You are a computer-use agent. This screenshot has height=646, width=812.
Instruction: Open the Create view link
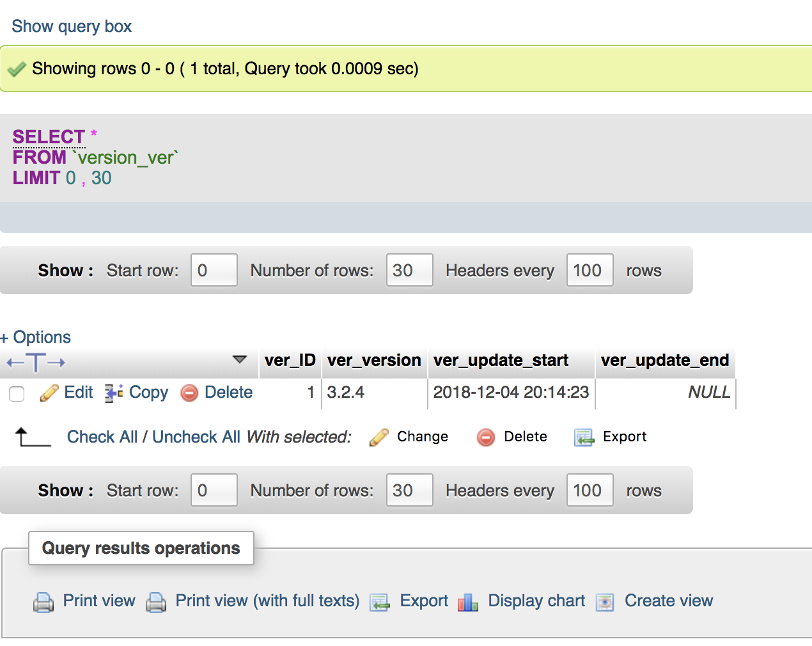[x=669, y=601]
